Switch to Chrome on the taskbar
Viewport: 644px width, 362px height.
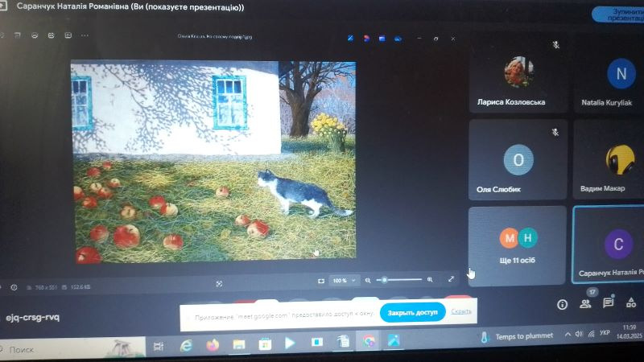(369, 341)
